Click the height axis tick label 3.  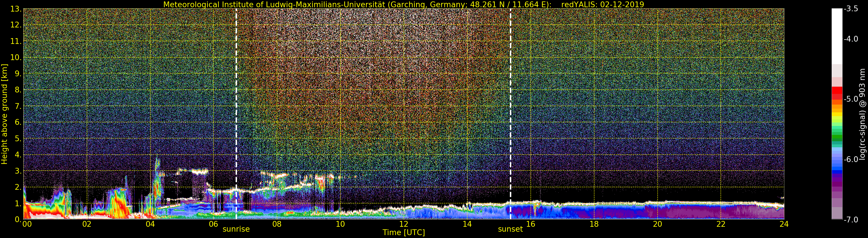(x=18, y=171)
